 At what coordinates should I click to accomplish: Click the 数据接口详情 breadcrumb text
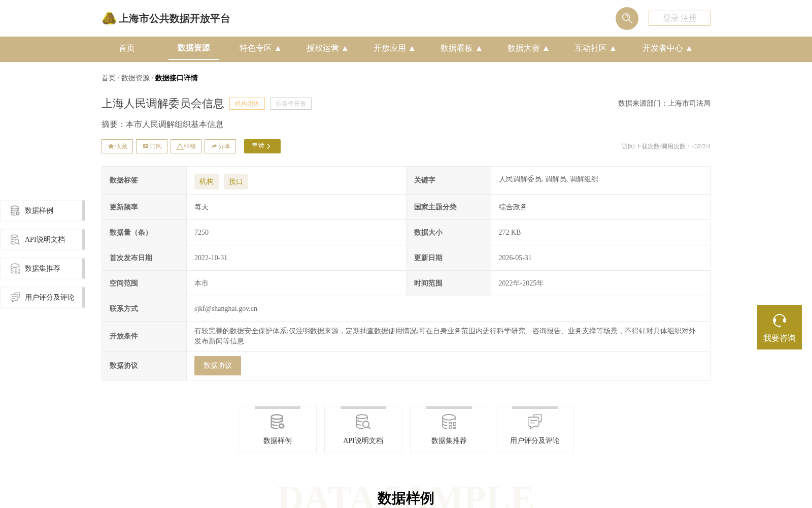(176, 78)
